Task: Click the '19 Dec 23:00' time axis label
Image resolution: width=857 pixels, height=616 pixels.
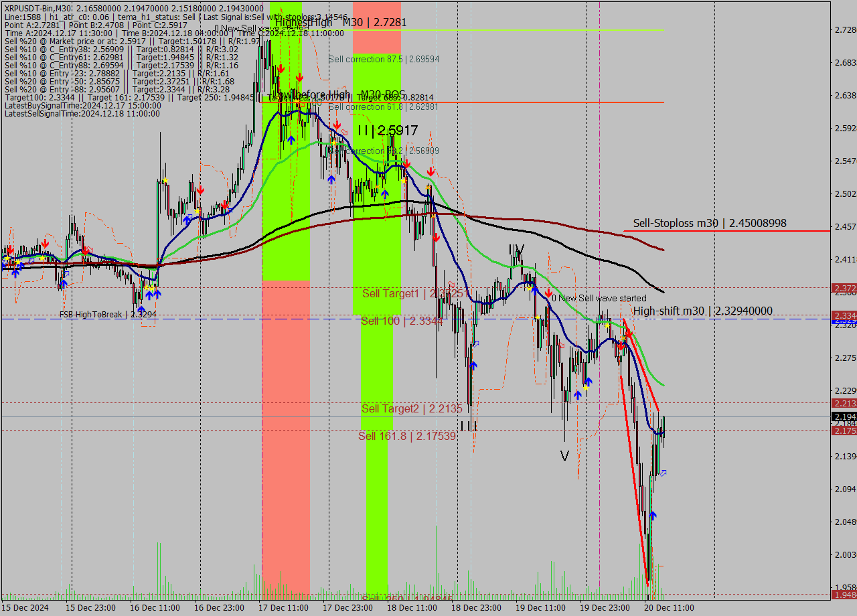Action: point(603,608)
